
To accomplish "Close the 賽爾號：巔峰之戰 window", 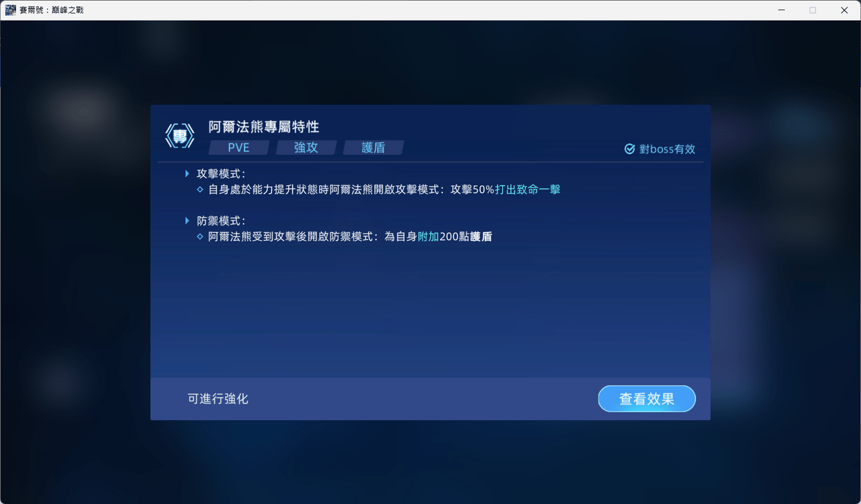I will pyautogui.click(x=844, y=10).
